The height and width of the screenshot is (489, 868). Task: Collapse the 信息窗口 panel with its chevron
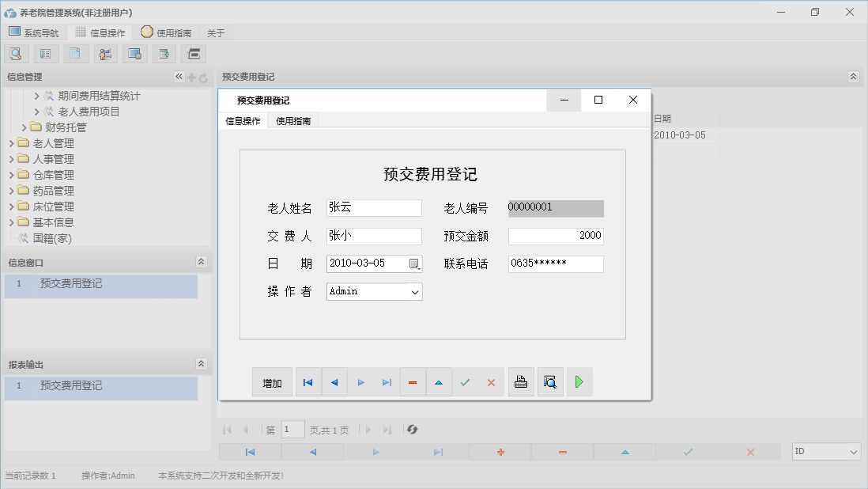pos(202,261)
